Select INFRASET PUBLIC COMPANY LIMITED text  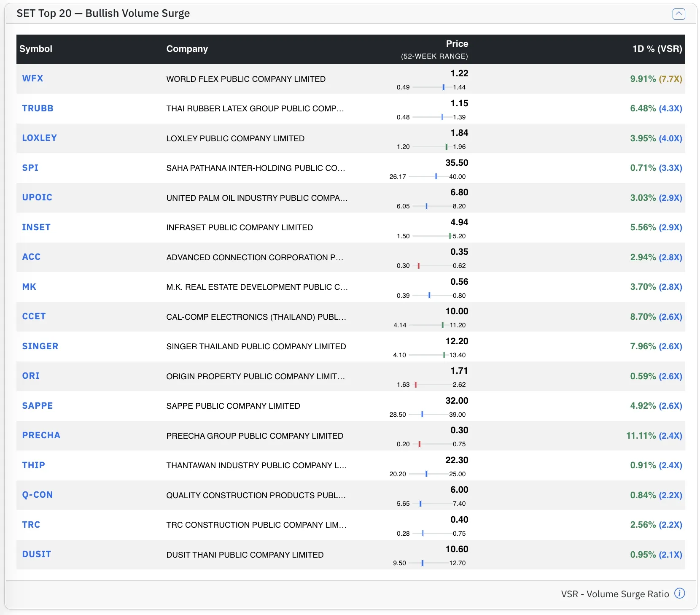click(x=240, y=227)
